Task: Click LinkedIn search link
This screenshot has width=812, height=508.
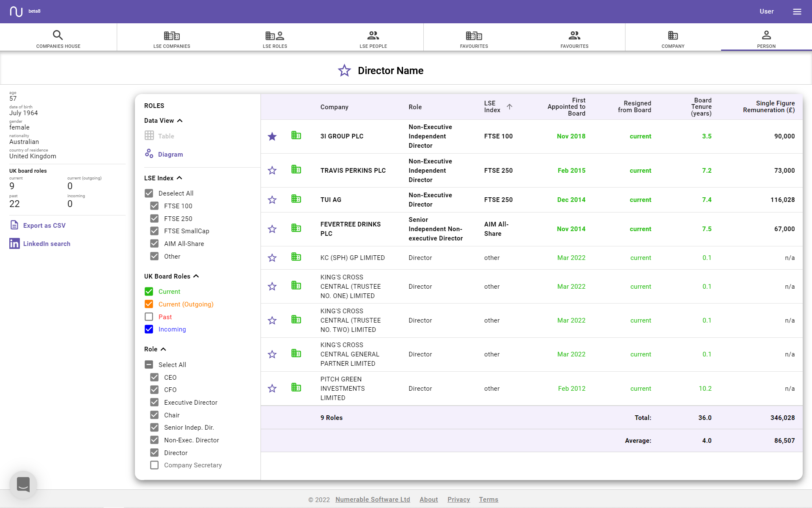Action: point(47,244)
